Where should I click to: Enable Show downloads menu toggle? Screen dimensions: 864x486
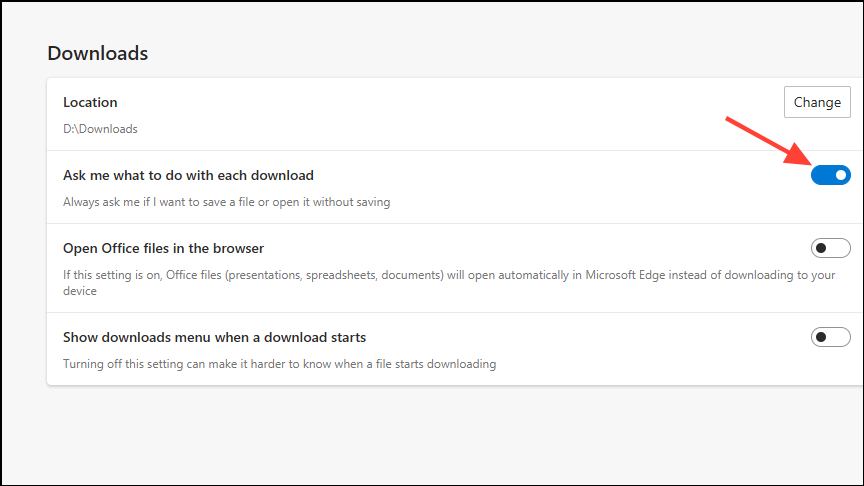click(830, 337)
